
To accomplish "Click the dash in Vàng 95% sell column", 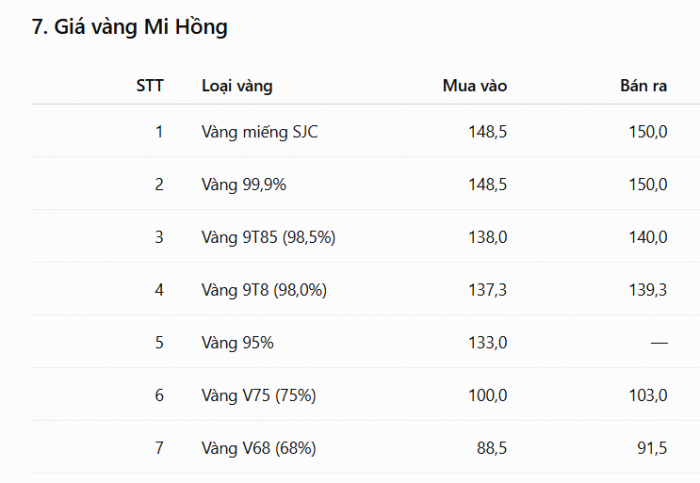I will pyautogui.click(x=659, y=343).
